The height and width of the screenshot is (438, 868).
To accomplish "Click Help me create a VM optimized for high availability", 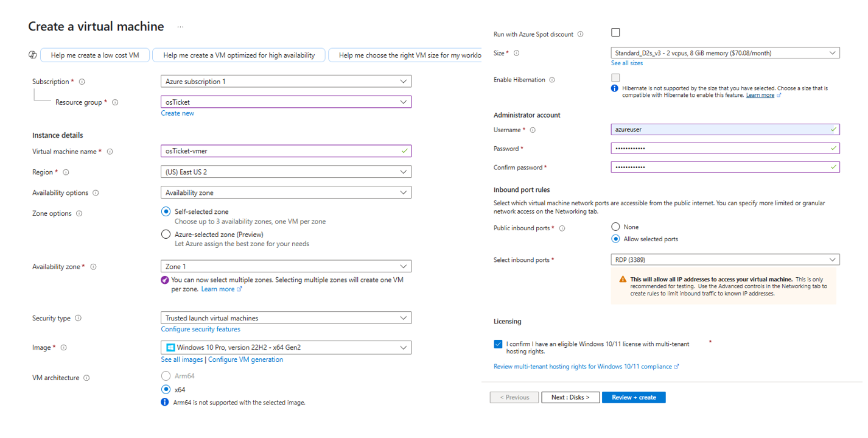I will click(239, 55).
